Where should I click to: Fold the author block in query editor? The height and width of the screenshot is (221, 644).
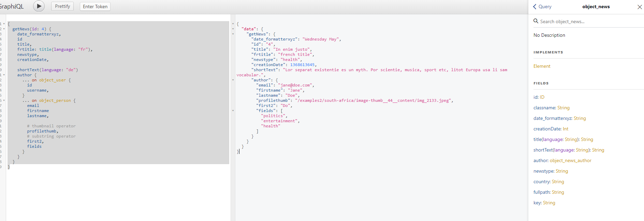pyautogui.click(x=4, y=75)
